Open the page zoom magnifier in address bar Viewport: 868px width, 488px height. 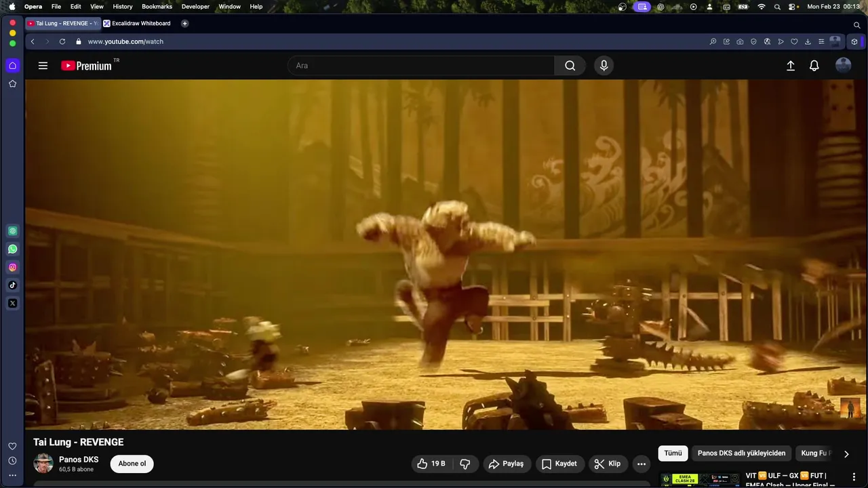pos(713,41)
